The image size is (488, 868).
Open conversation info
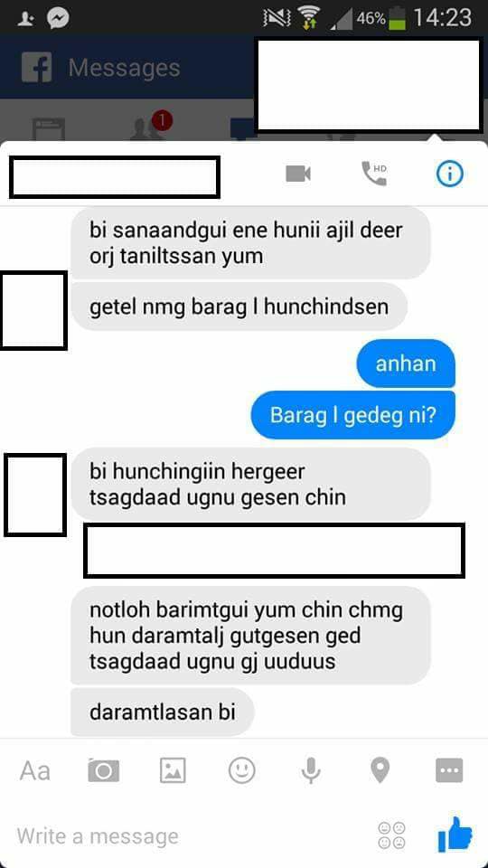(449, 175)
